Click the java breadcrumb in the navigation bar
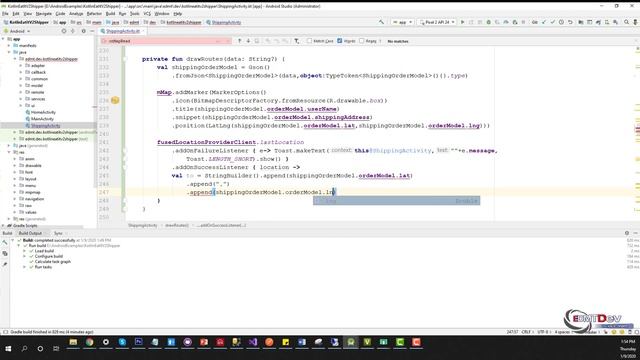Screen dimensions: 640x360 (113, 22)
